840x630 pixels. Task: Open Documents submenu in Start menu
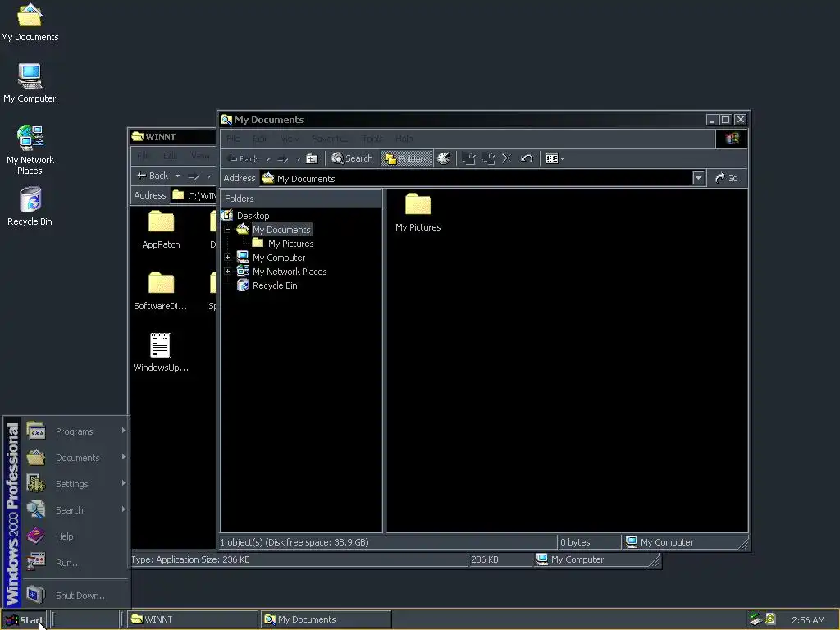coord(75,458)
